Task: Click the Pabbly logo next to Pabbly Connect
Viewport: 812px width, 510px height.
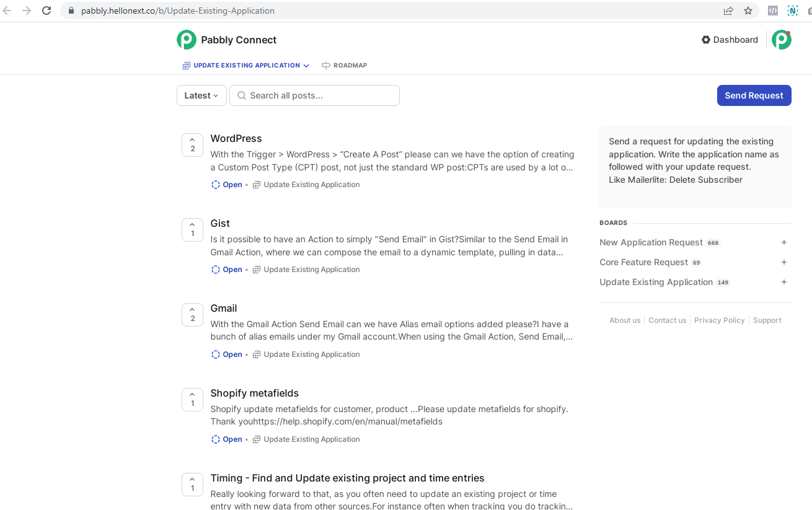Action: (x=187, y=40)
